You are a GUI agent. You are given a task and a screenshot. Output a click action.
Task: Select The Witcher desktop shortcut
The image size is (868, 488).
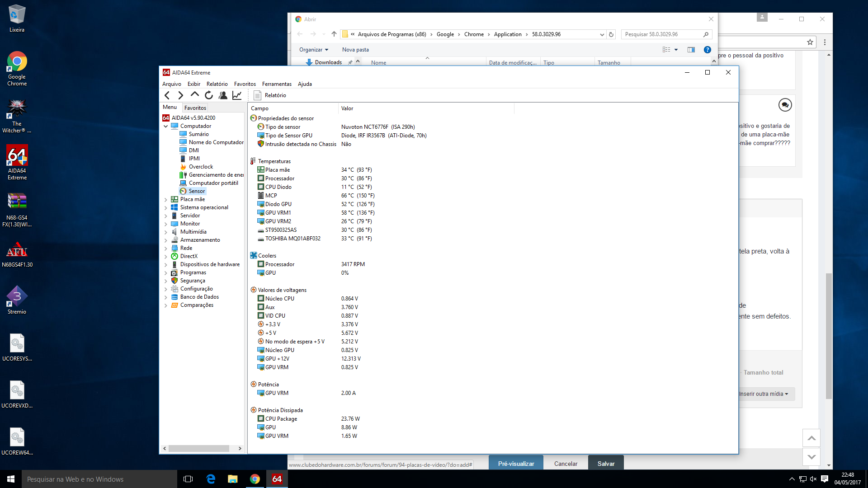click(17, 116)
